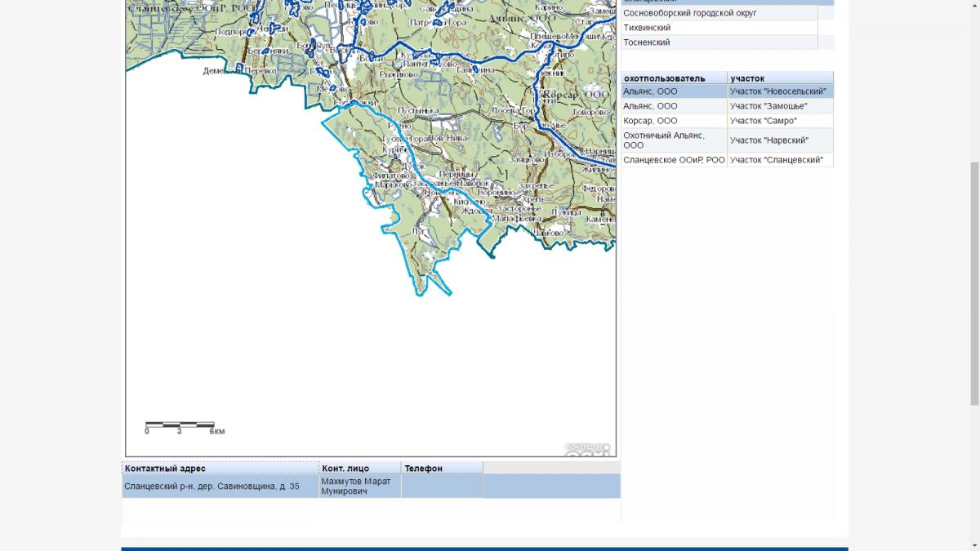Image resolution: width=980 pixels, height=551 pixels.
Task: Click Сланцевское ООиР, РОО cell
Action: click(674, 160)
